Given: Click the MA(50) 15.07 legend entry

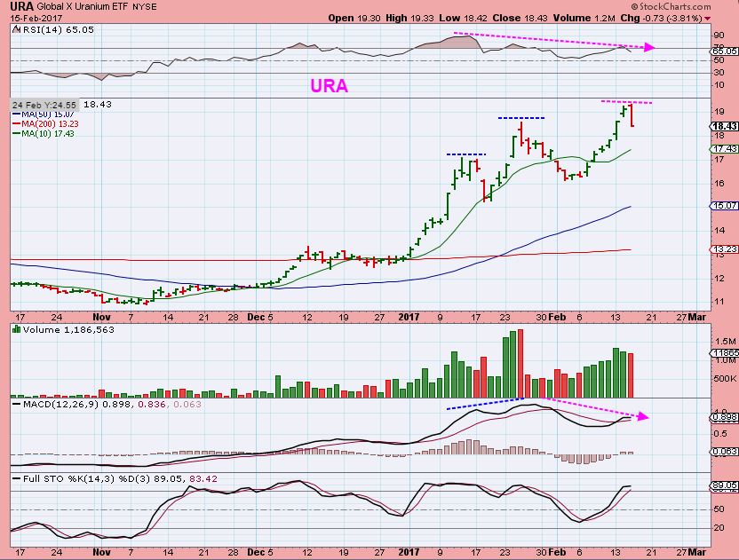Looking at the screenshot, I should 43,114.
